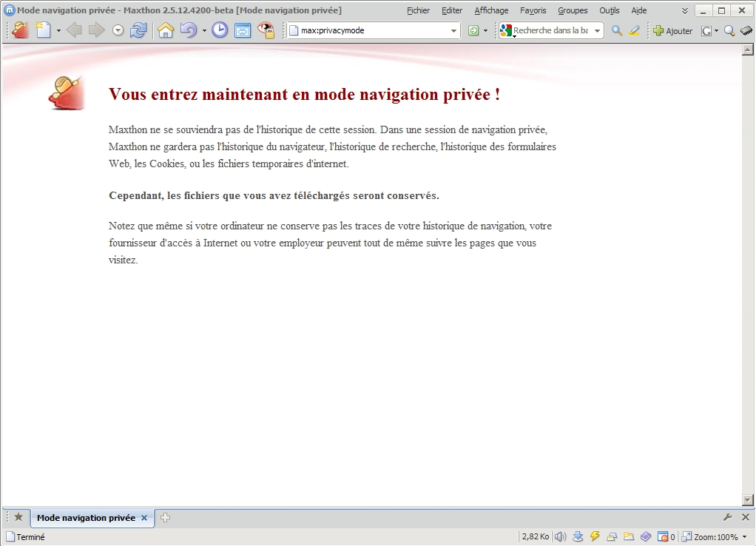Viewport: 756px width, 546px height.
Task: Expand the new tab dropdown arrow
Action: point(58,31)
